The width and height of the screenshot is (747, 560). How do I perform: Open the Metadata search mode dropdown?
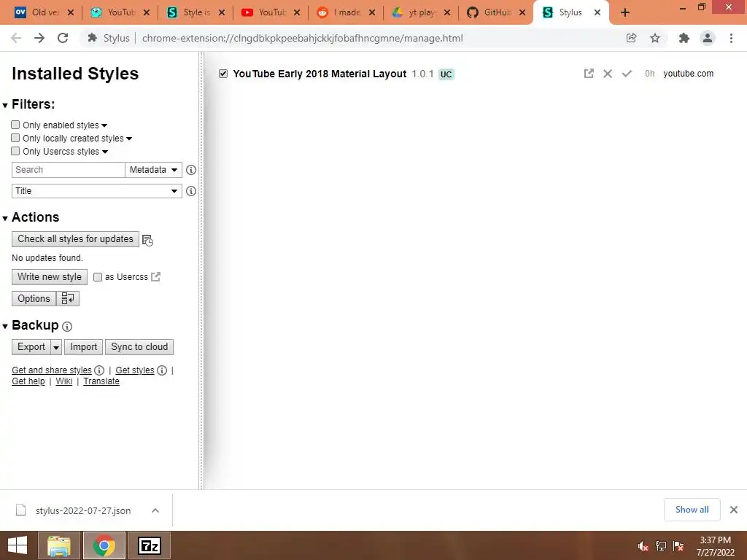[x=153, y=169]
